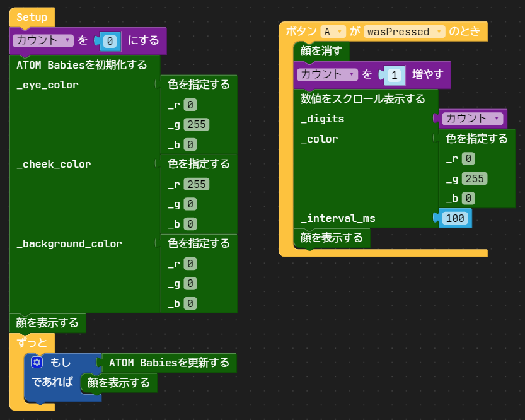Open the カウント variable dropdown in Setup
Viewport: 525px width, 420px height.
(x=43, y=40)
